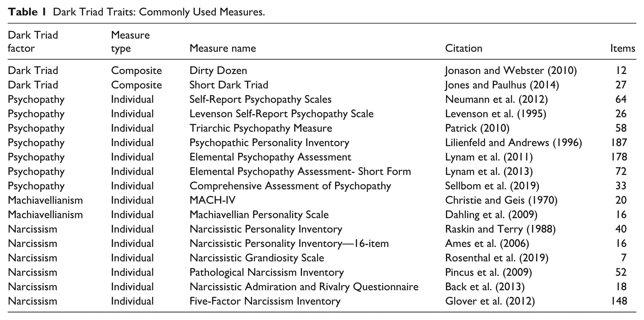Click the 'Items' column header

(x=623, y=48)
